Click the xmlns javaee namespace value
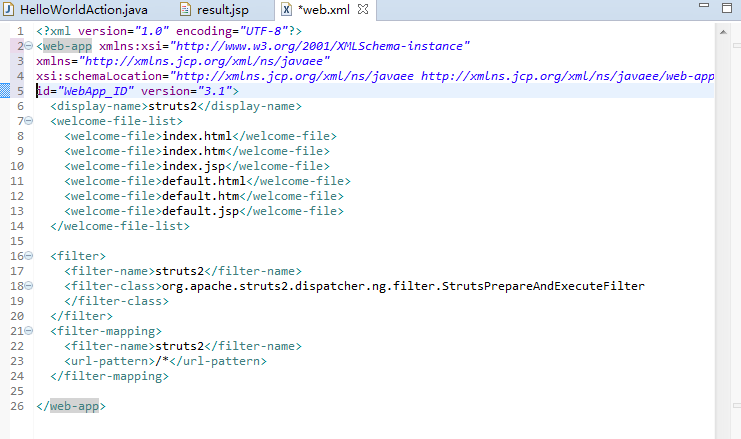The image size is (741, 439). pos(204,61)
